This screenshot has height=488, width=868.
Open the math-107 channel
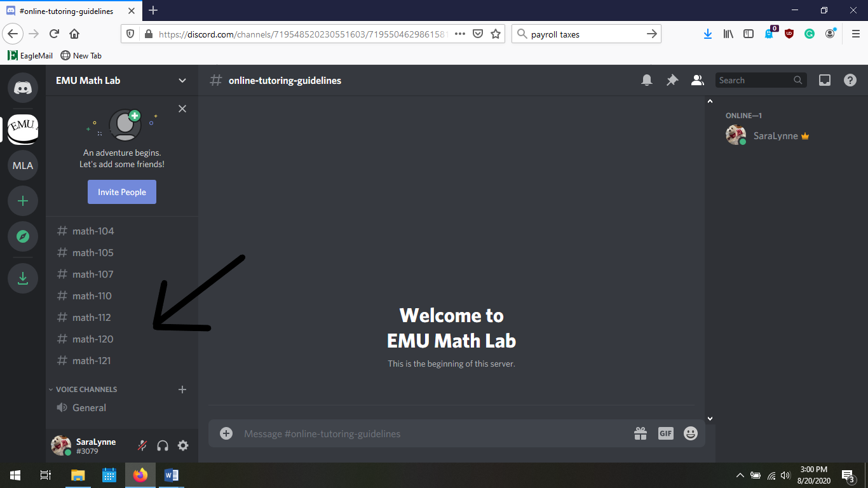click(x=122, y=274)
